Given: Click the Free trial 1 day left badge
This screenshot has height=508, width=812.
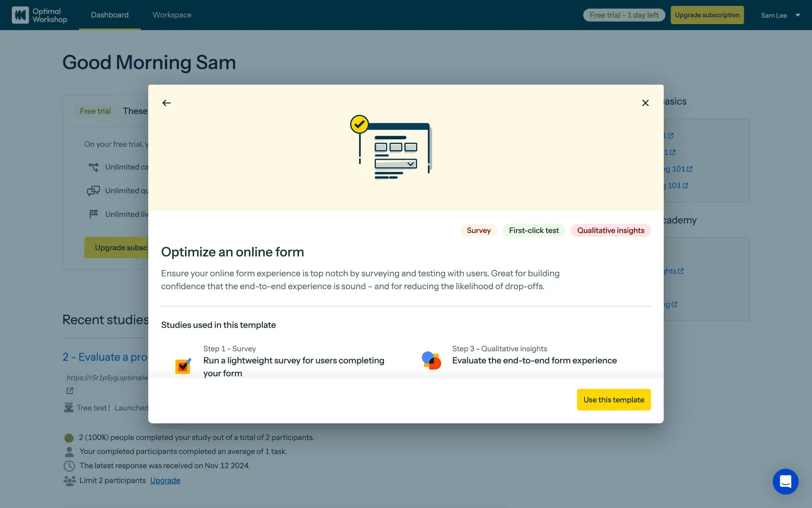Looking at the screenshot, I should 624,15.
